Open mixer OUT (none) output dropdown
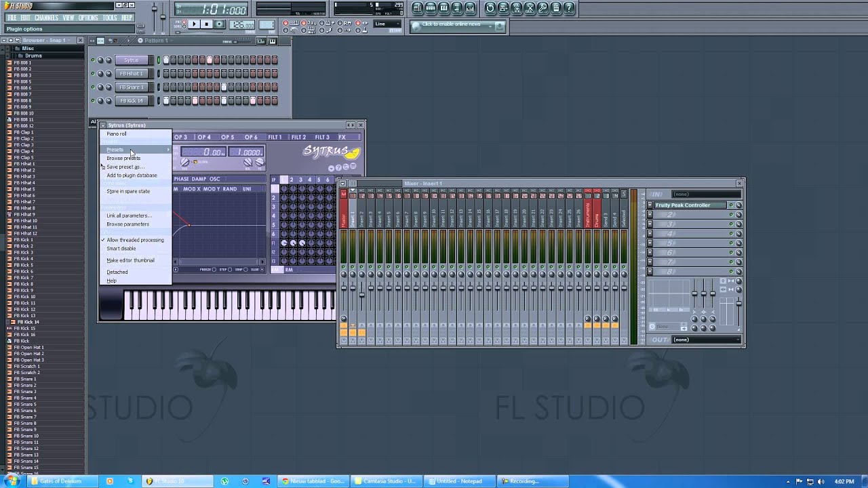This screenshot has width=868, height=488. [705, 340]
